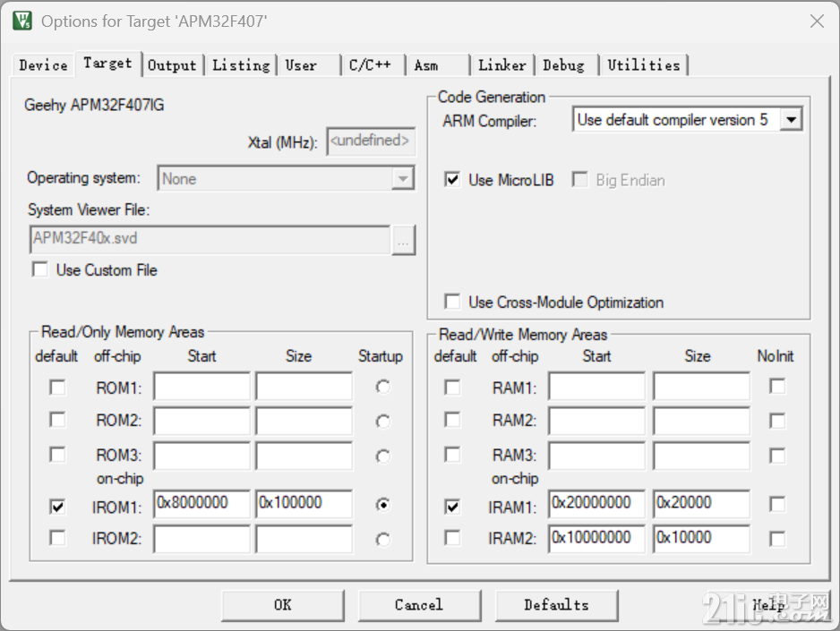Confirm with the OK button
The image size is (840, 631).
click(x=282, y=605)
